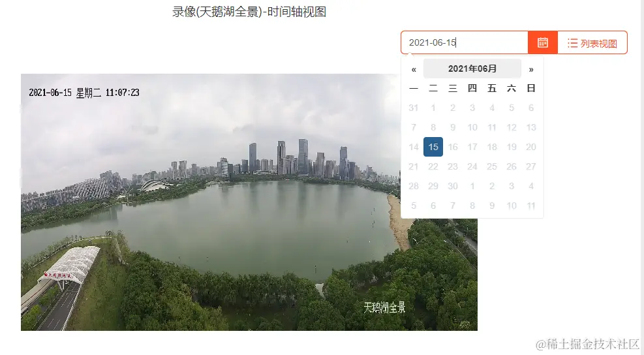
Task: Select highlighted day 15 in calendar
Action: 433,147
